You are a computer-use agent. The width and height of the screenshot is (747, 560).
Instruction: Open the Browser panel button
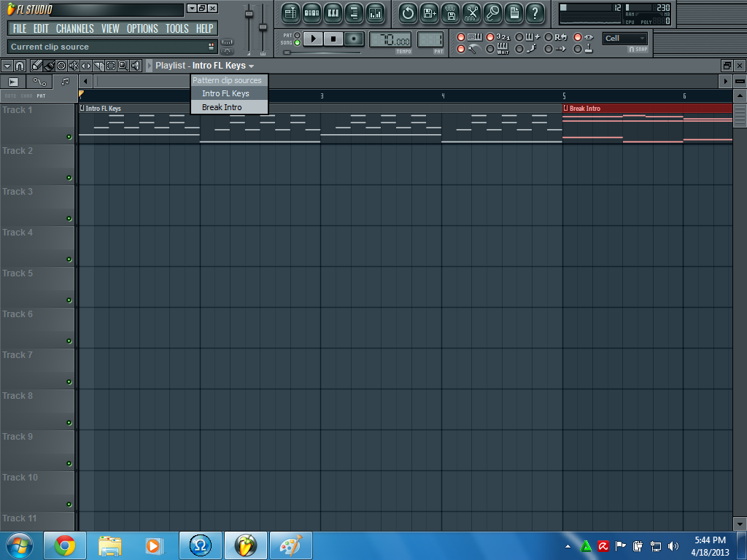(354, 13)
